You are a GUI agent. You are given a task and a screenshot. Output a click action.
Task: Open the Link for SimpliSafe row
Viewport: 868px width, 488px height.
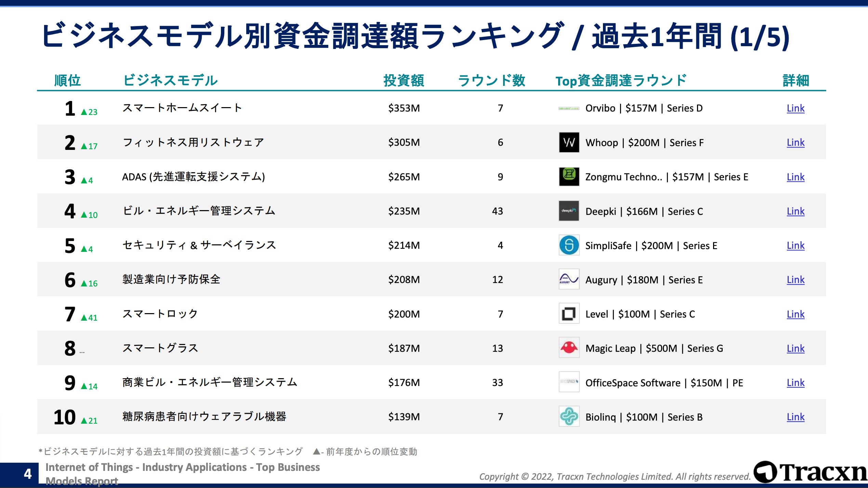click(795, 245)
